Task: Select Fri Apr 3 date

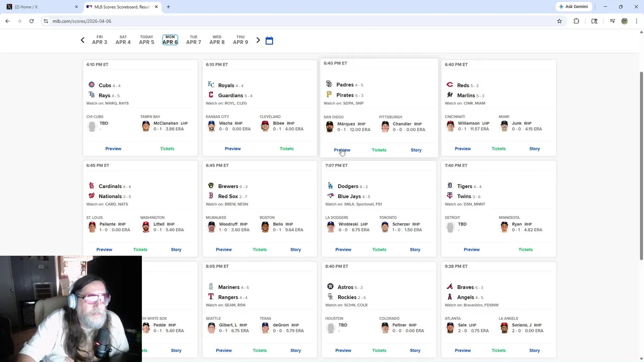Action: pyautogui.click(x=100, y=40)
